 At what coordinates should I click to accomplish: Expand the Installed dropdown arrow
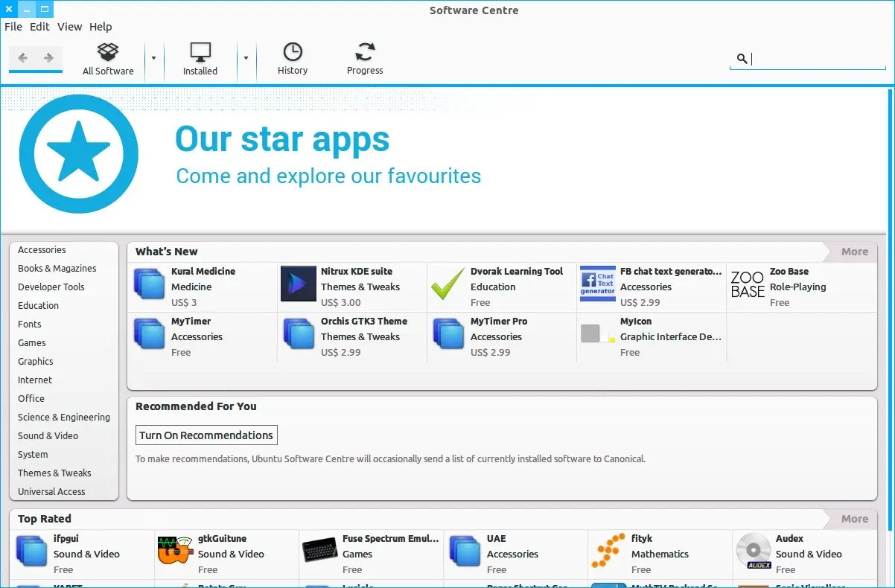[x=246, y=58]
